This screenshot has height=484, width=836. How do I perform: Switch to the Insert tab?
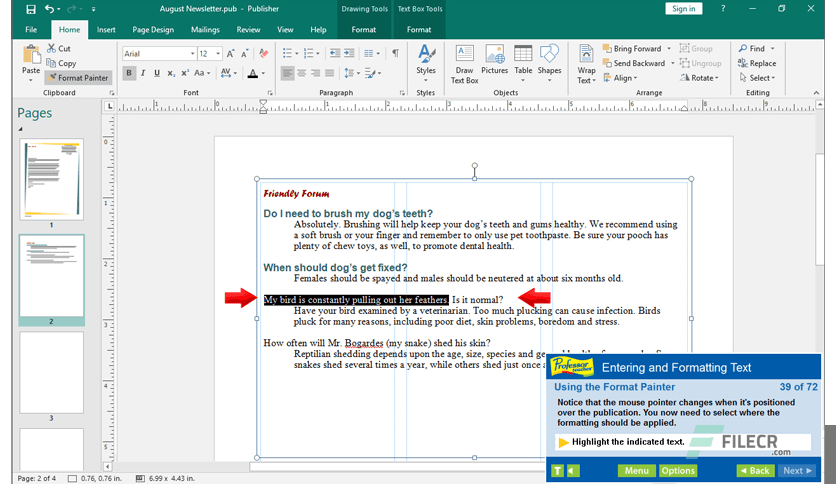[106, 30]
